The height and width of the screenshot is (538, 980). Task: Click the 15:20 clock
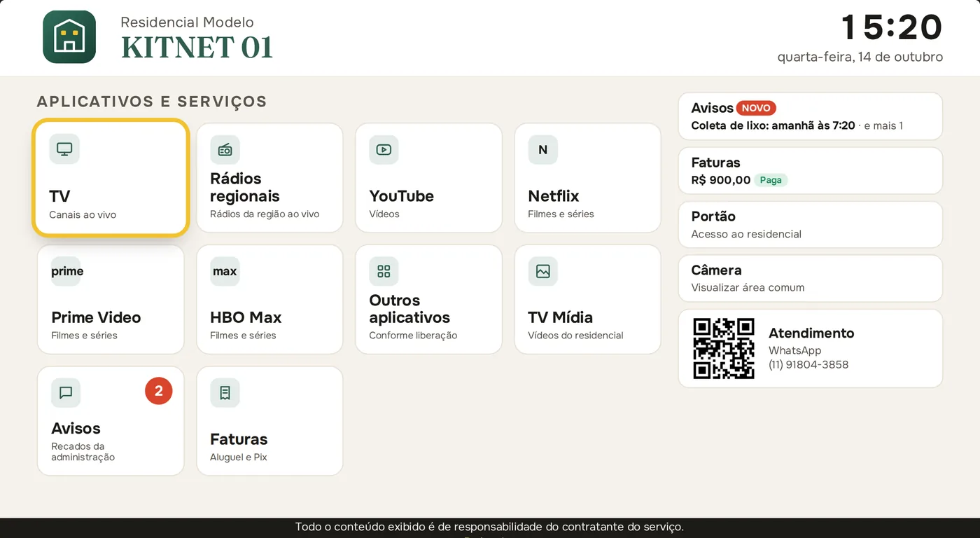892,27
